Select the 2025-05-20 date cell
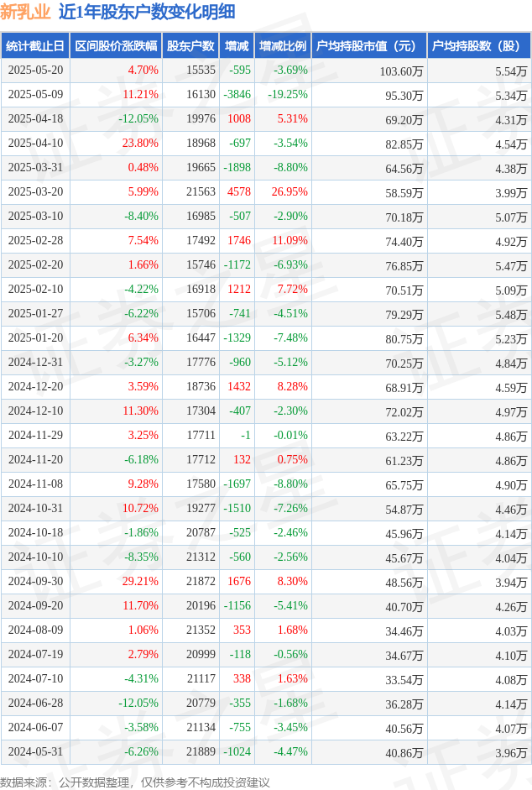This screenshot has height=790, width=532. tap(36, 70)
